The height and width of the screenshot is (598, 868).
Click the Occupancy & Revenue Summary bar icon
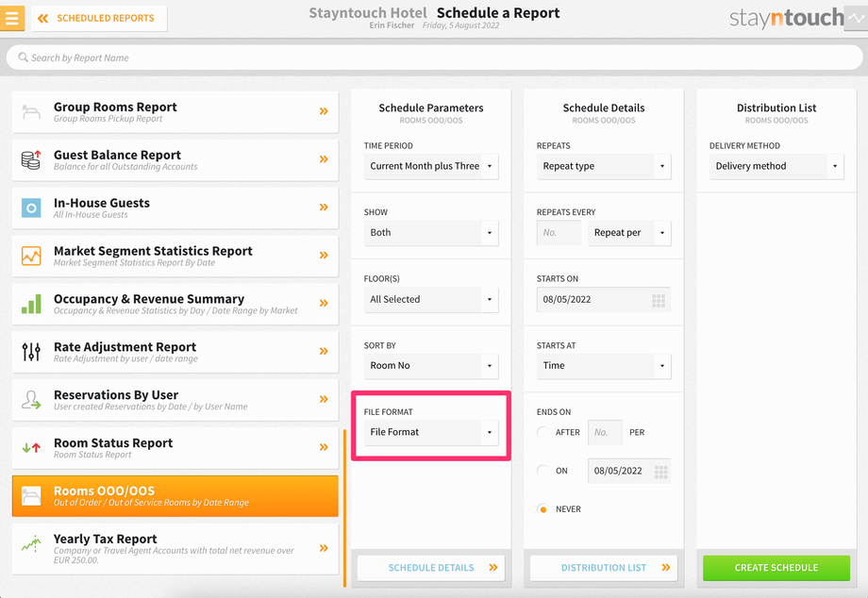pos(31,304)
